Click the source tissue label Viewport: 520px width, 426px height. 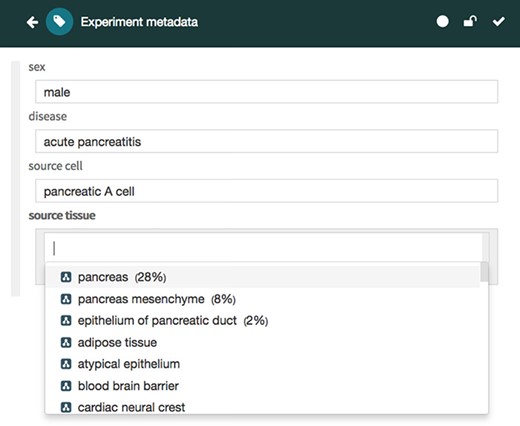[62, 215]
